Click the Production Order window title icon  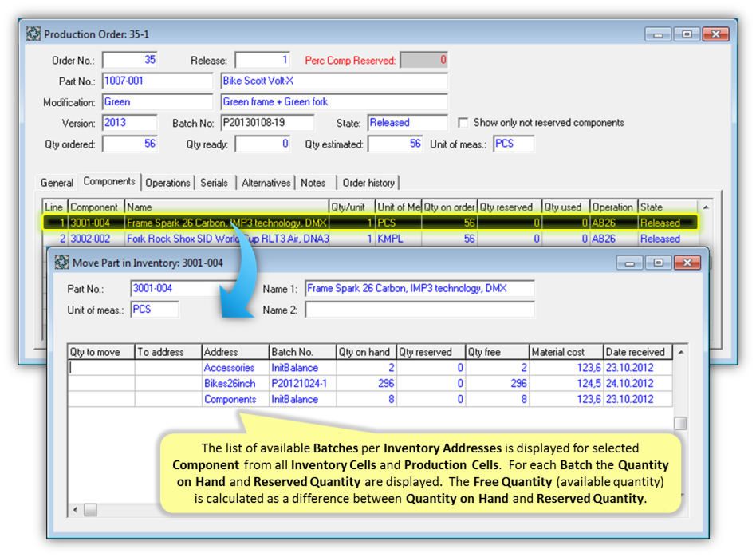tap(33, 34)
